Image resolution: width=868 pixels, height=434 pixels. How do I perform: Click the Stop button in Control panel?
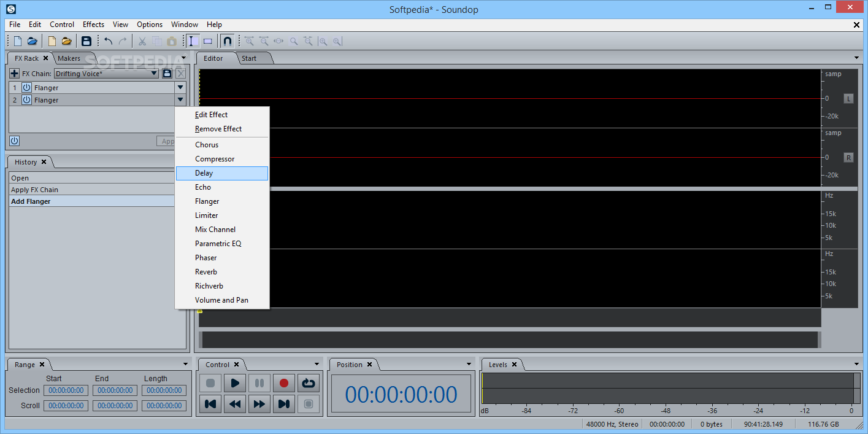(210, 383)
